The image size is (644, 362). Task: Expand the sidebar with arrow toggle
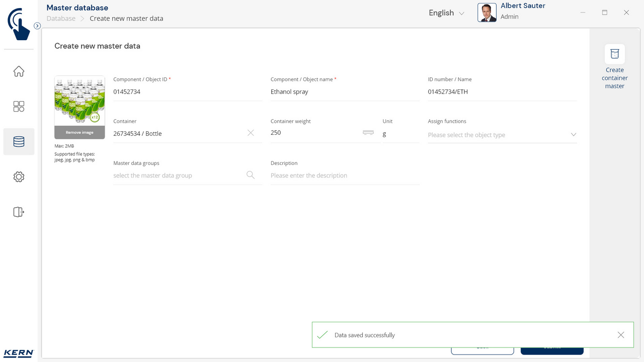pyautogui.click(x=37, y=26)
